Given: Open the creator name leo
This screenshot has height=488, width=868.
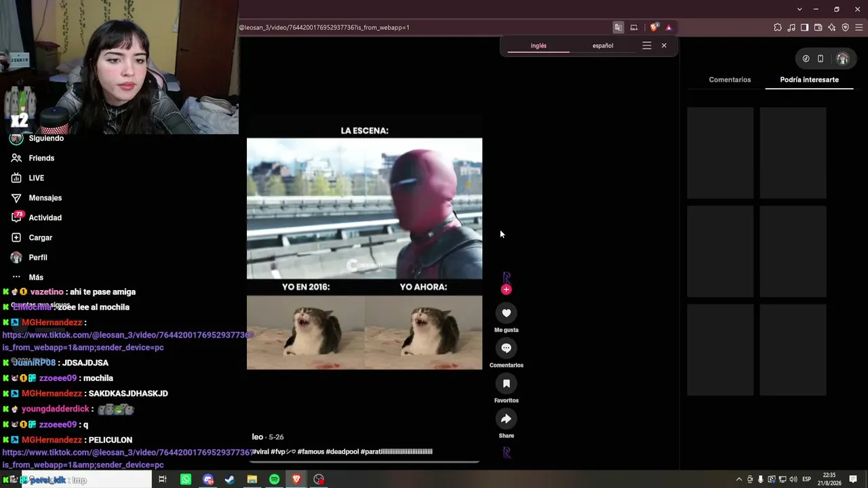Looking at the screenshot, I should (258, 437).
